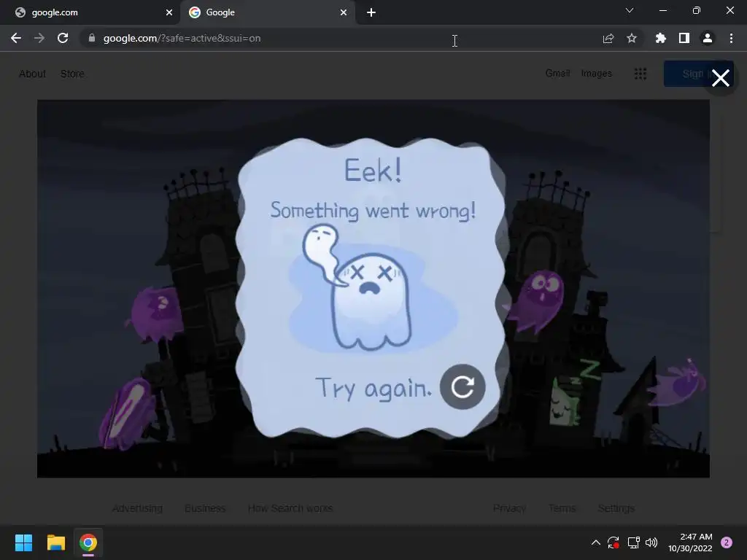Bookmark this tab with the star icon
The image size is (747, 560).
(x=632, y=38)
